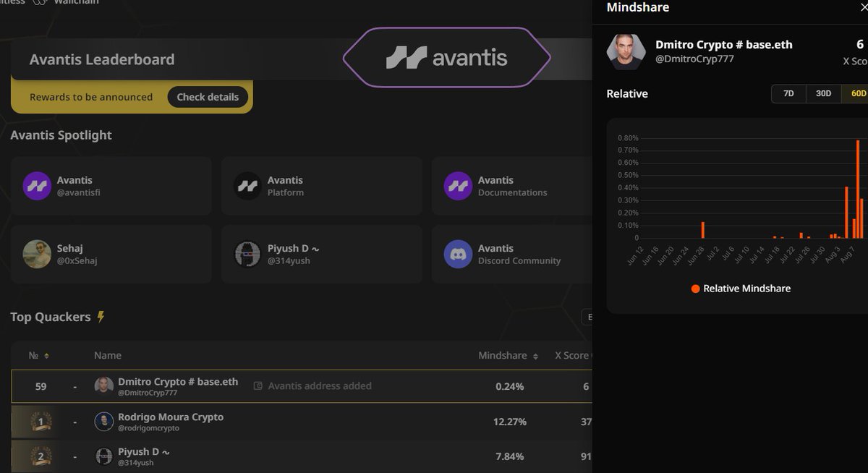
Task: Open Sehaj's profile avatar
Action: pos(37,254)
